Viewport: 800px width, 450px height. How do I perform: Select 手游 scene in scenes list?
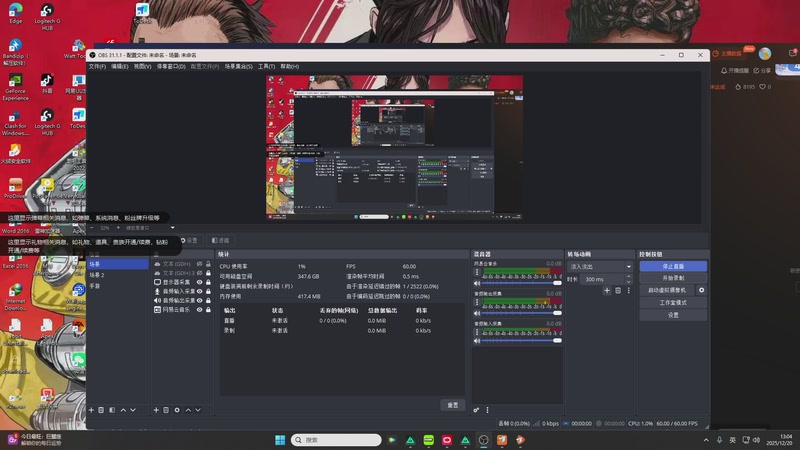[118, 286]
